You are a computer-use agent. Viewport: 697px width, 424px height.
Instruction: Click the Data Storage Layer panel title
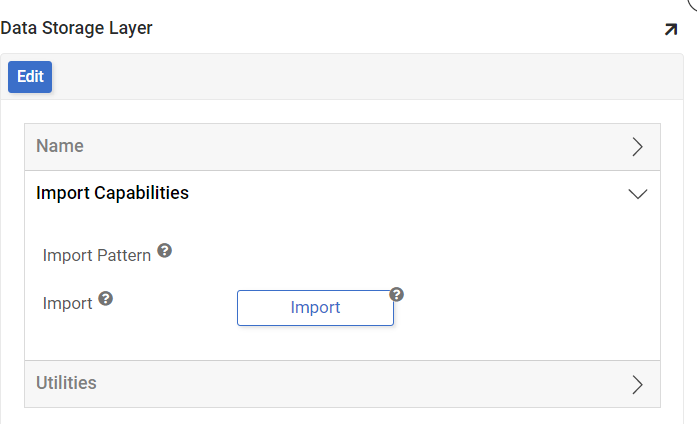point(77,28)
